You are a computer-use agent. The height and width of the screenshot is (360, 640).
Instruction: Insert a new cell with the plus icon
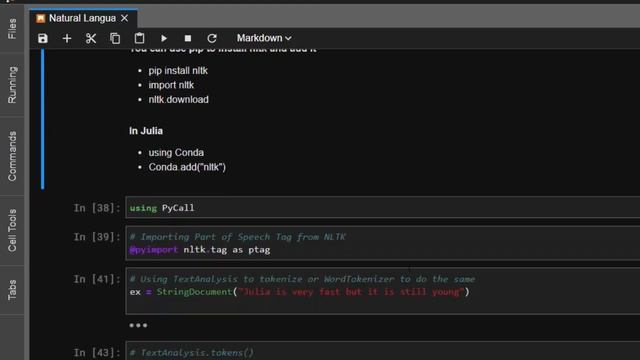point(67,38)
